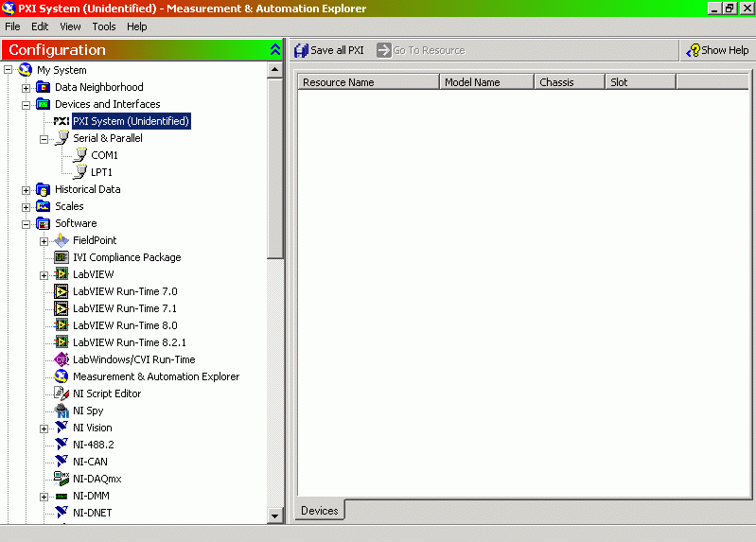Open the Help menu
This screenshot has height=542, width=756.
tap(137, 26)
